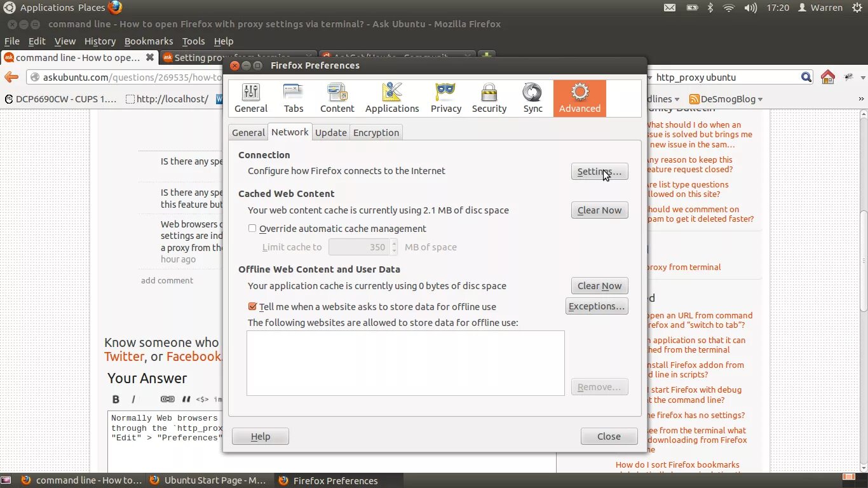Click the hyperlink button in answer editor

coord(167,399)
